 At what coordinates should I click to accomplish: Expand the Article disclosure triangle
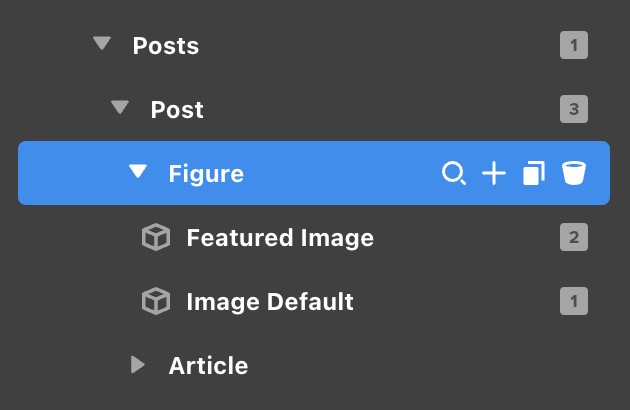tap(138, 365)
